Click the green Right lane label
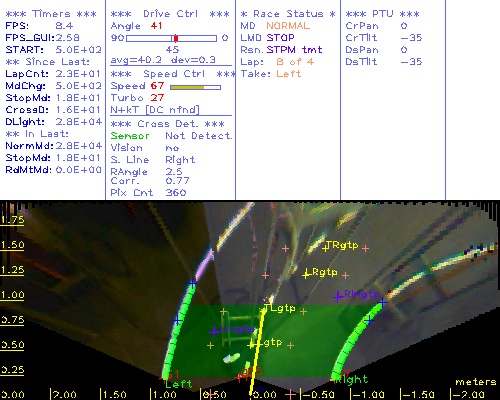 click(353, 379)
